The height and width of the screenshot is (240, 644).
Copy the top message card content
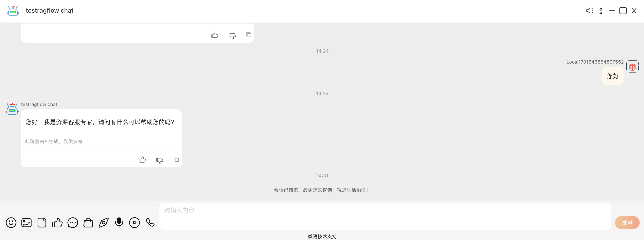[249, 35]
